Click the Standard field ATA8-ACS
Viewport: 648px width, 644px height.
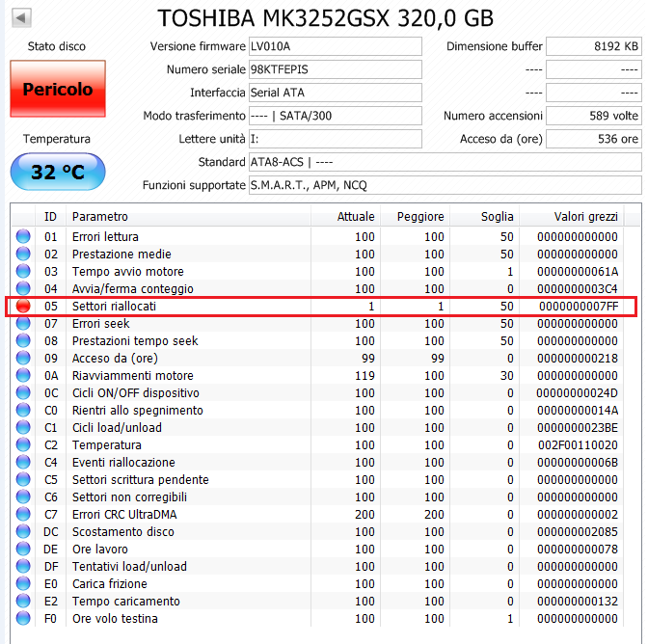445,162
